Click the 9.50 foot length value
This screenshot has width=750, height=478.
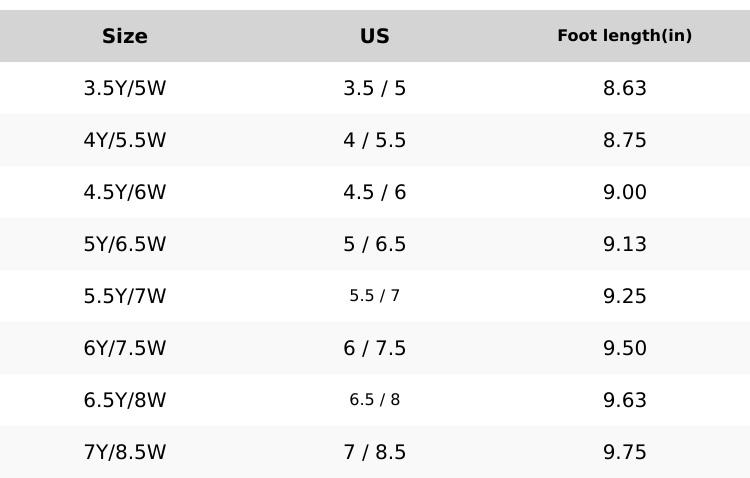tap(625, 348)
